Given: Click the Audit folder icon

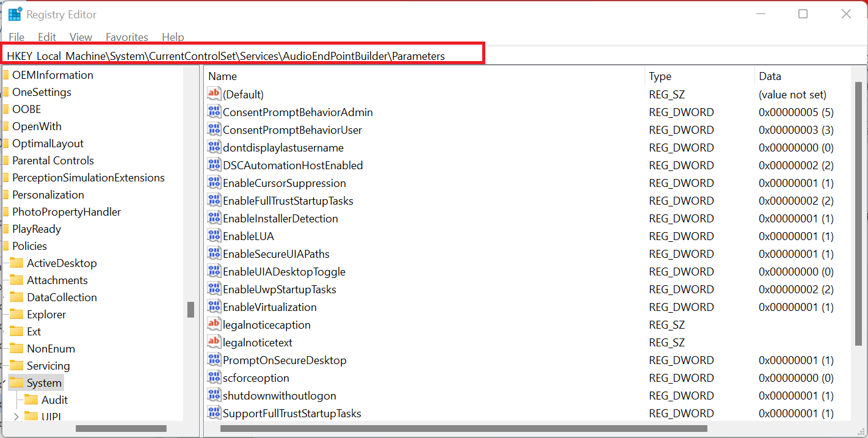Looking at the screenshot, I should (31, 400).
